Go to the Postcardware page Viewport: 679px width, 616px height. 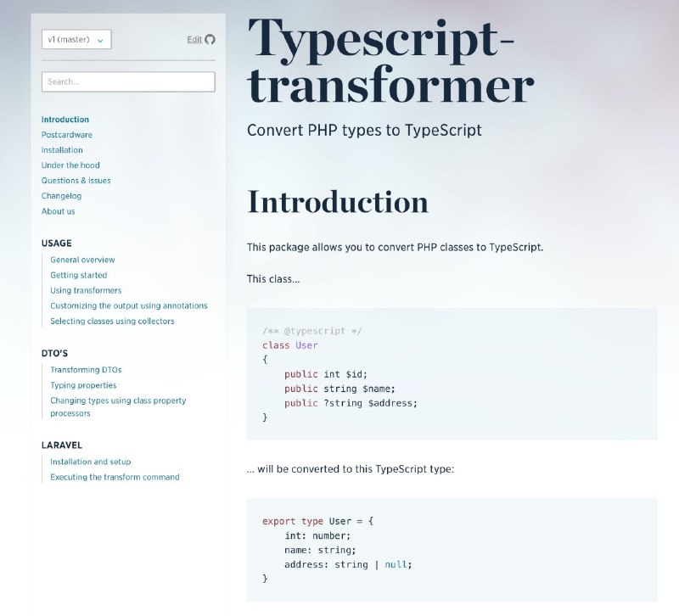point(67,135)
